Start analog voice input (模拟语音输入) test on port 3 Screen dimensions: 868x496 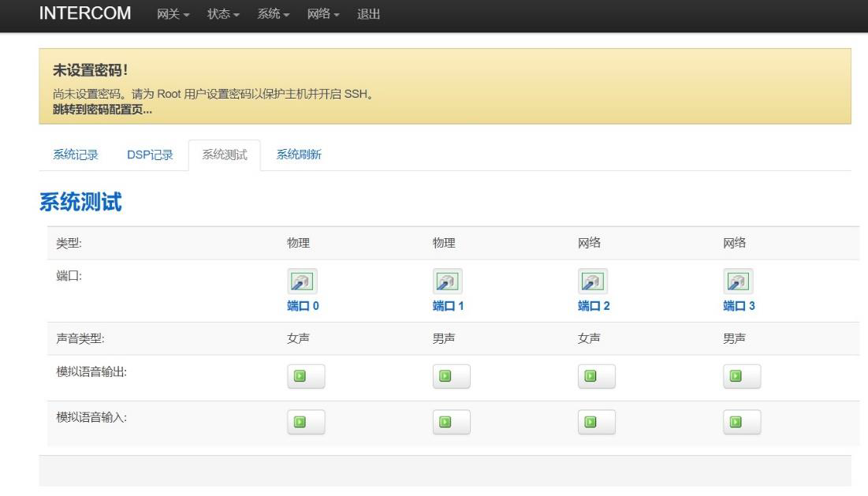[x=742, y=422]
